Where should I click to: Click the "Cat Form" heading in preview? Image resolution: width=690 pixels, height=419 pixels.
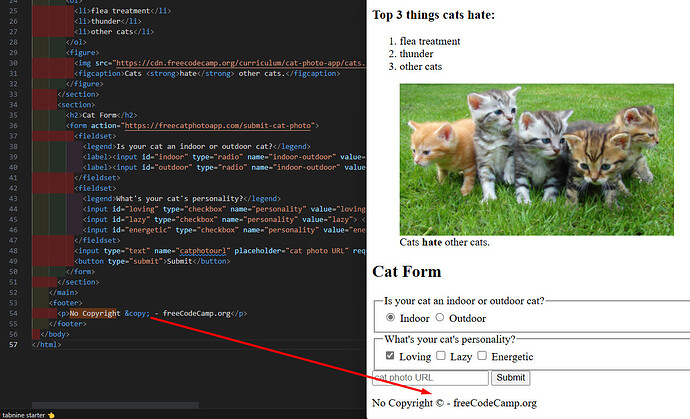407,272
